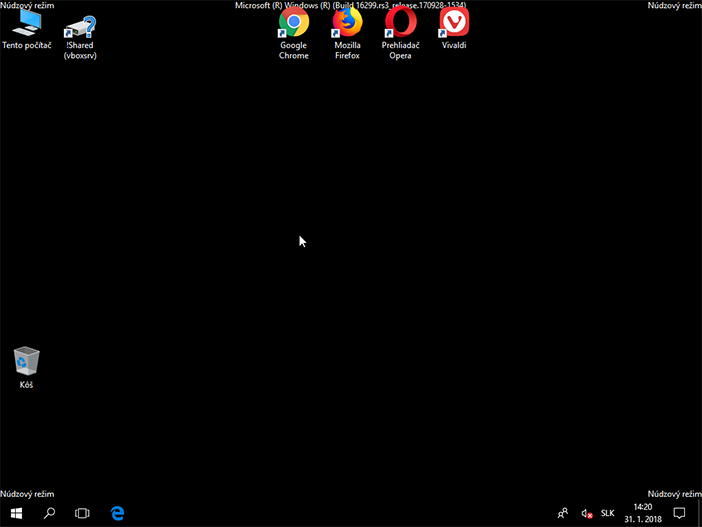702x527 pixels.
Task: Select the Mozilla Firefox desktop icon
Action: 347,24
